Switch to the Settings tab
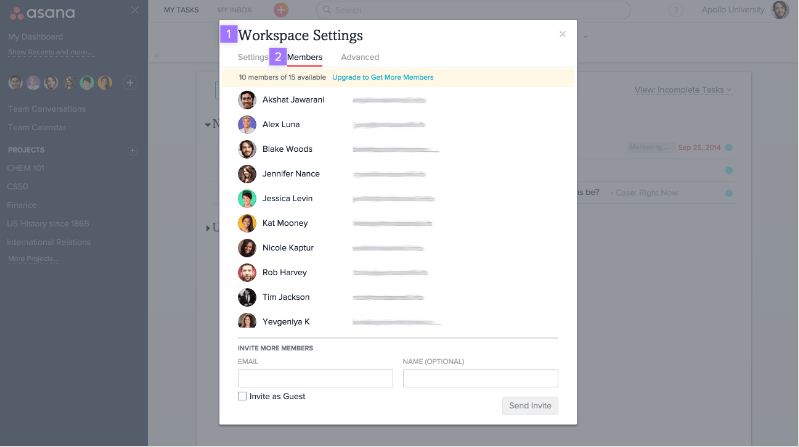The image size is (799, 447). tap(252, 57)
